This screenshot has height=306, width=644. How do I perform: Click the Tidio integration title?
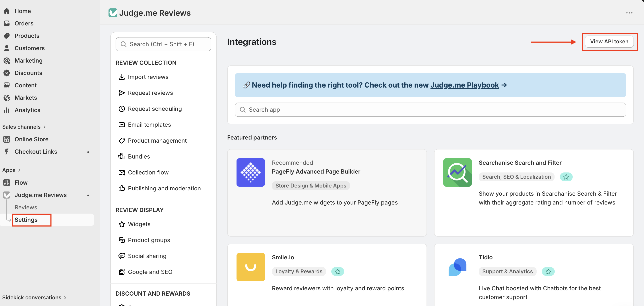[485, 257]
